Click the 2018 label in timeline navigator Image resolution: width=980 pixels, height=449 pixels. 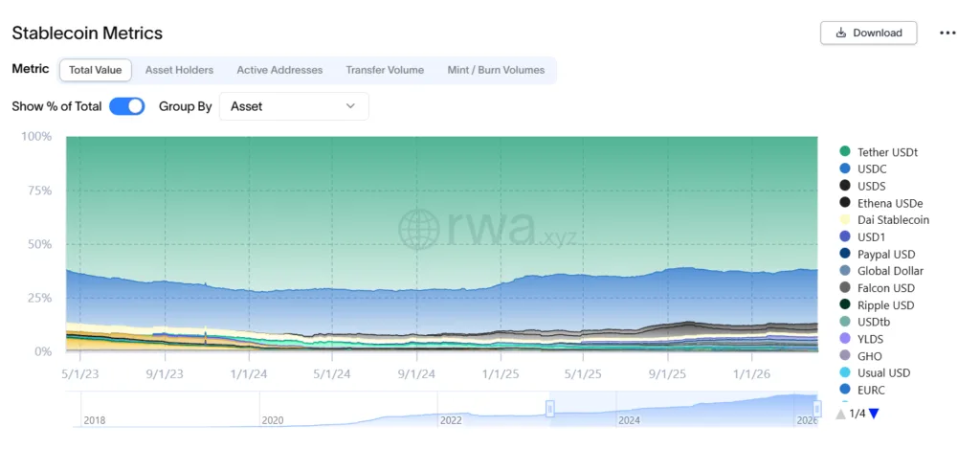(95, 420)
